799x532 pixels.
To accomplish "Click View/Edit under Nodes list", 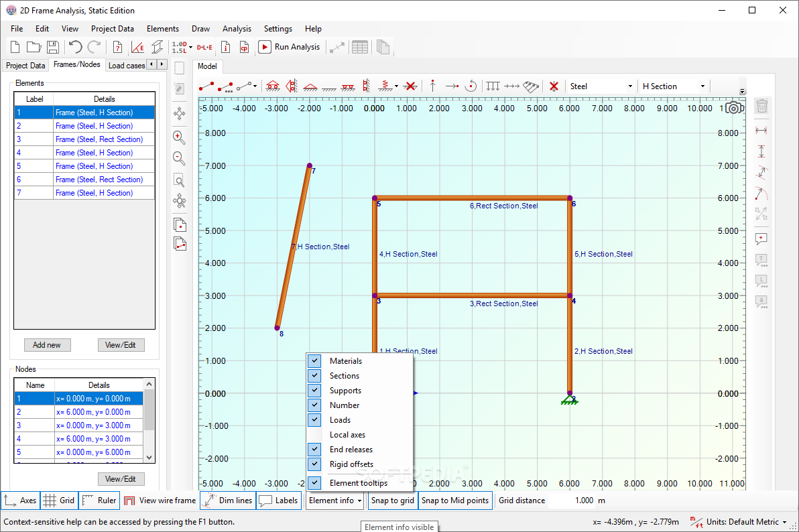I will [121, 479].
